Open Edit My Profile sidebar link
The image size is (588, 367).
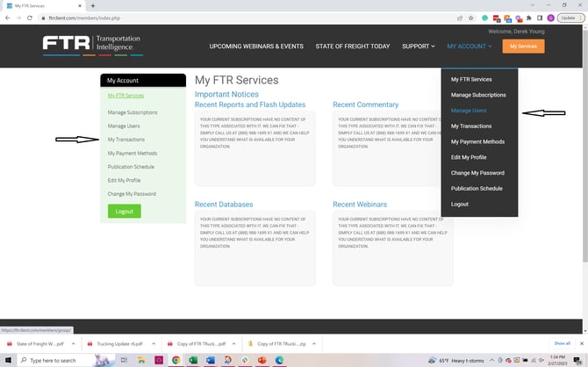coord(124,180)
